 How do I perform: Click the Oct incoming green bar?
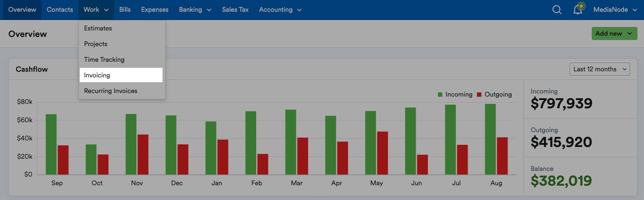coord(91,160)
